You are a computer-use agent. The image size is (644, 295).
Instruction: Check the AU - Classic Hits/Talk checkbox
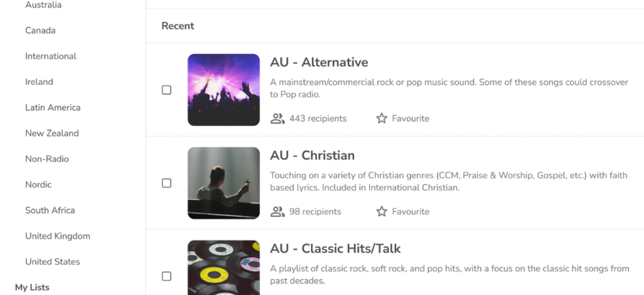pyautogui.click(x=167, y=276)
